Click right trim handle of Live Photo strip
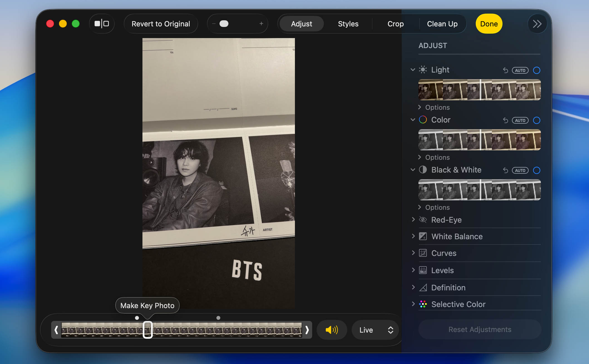 [x=307, y=330]
